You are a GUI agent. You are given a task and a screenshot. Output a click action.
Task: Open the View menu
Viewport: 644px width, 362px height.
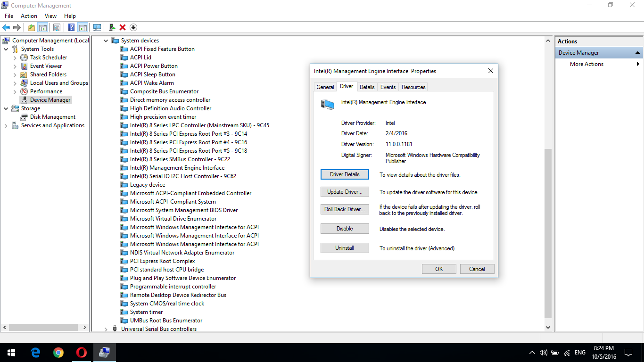[50, 16]
